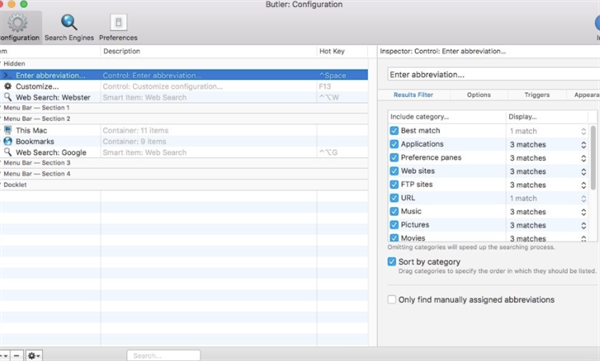Click the Web Search: Google magnifier icon
Viewport: 600px width, 361px height.
tap(8, 152)
